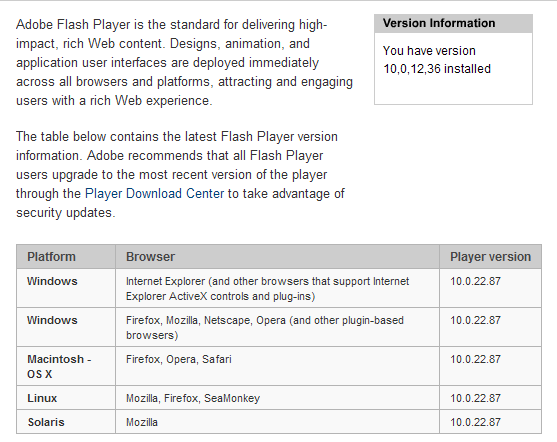This screenshot has width=557, height=442.
Task: Click the Firefox, Mozilla, Netscape, Opera cell
Action: [x=277, y=327]
